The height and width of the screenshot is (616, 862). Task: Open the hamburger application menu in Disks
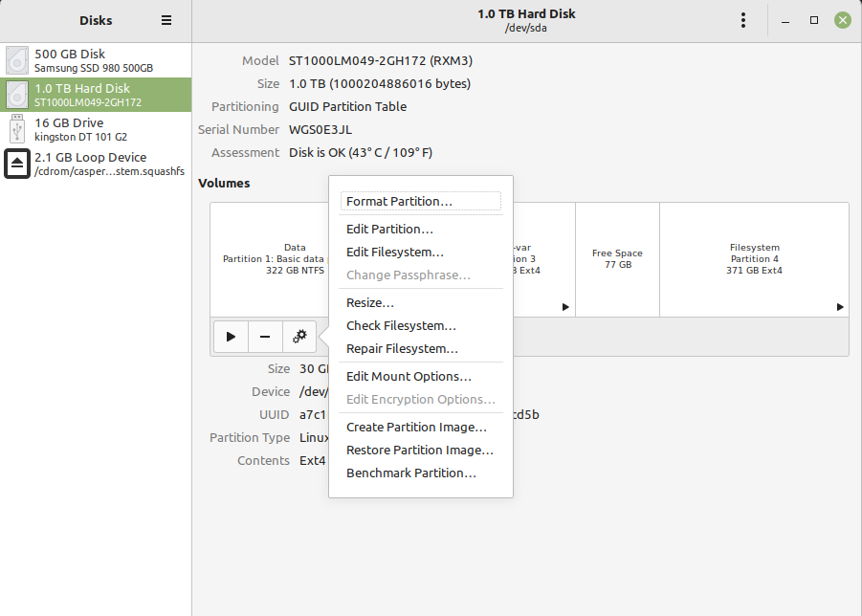tap(166, 20)
